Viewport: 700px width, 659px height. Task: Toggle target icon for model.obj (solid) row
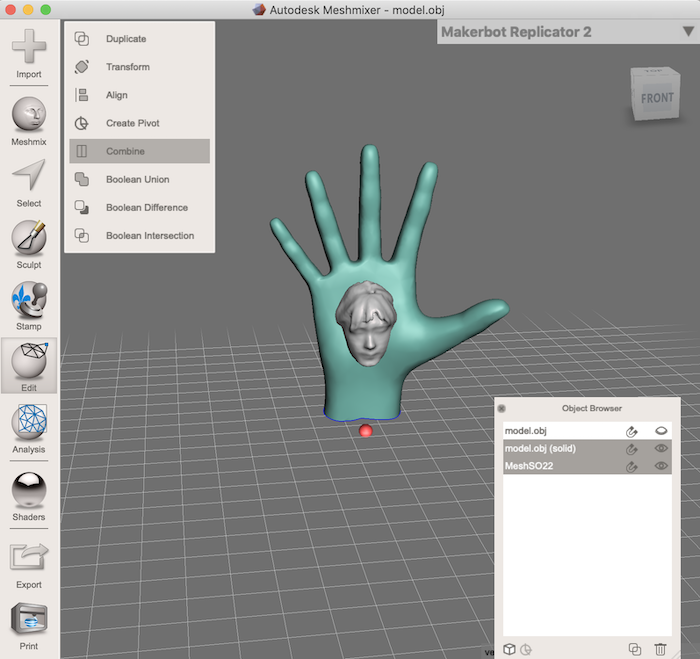[632, 449]
